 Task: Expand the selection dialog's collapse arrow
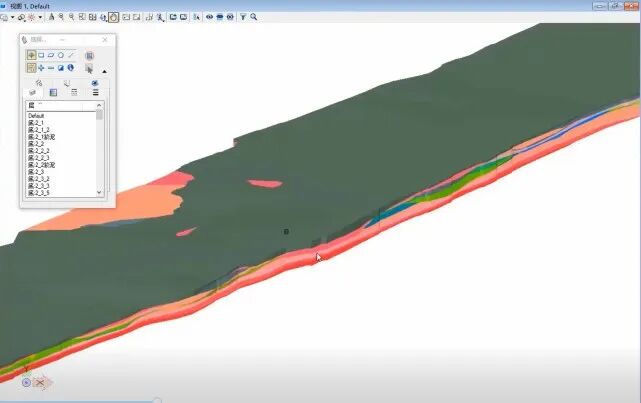pyautogui.click(x=105, y=71)
